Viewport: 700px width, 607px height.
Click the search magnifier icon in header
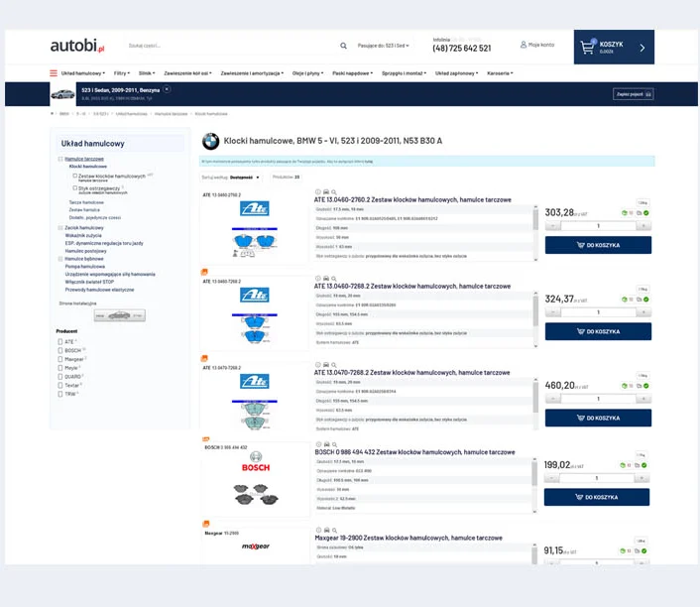[343, 46]
